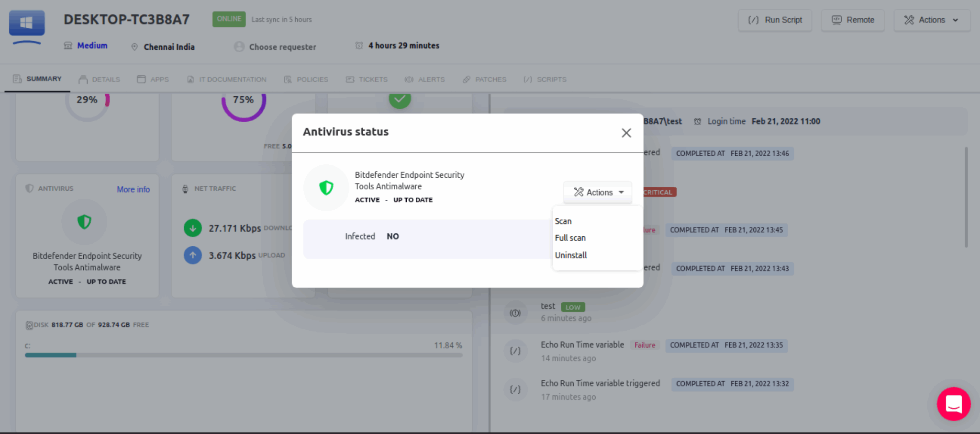Viewport: 980px width, 434px height.
Task: Close the Antivirus status dialog
Action: pyautogui.click(x=626, y=133)
